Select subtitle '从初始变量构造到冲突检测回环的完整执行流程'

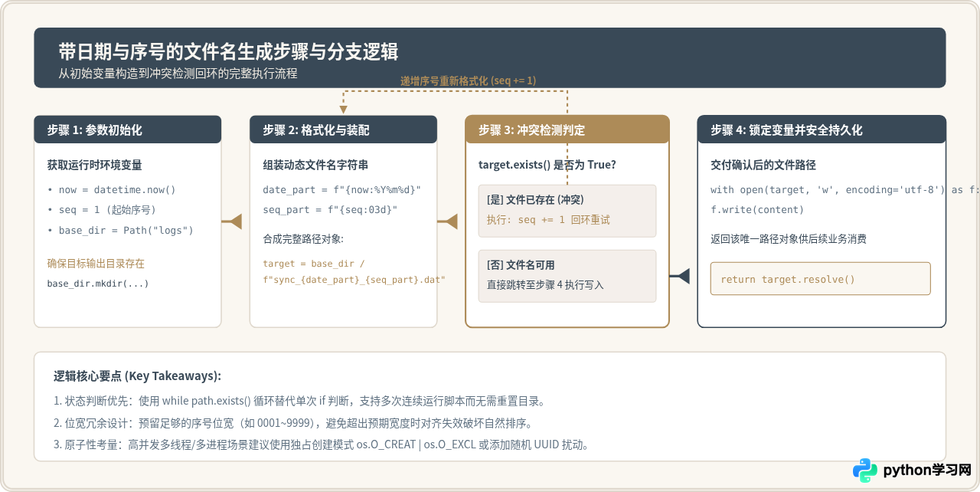pyautogui.click(x=178, y=74)
